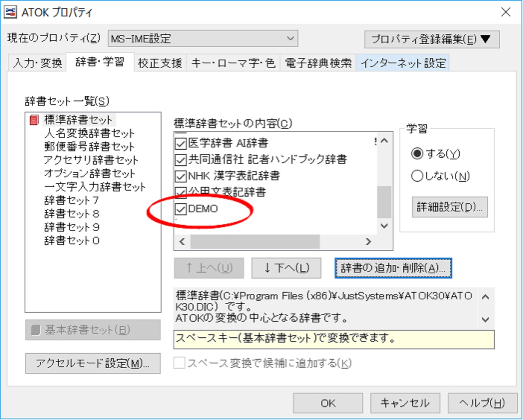Select 標準辞書セット in the list
The image size is (523, 420).
click(78, 120)
